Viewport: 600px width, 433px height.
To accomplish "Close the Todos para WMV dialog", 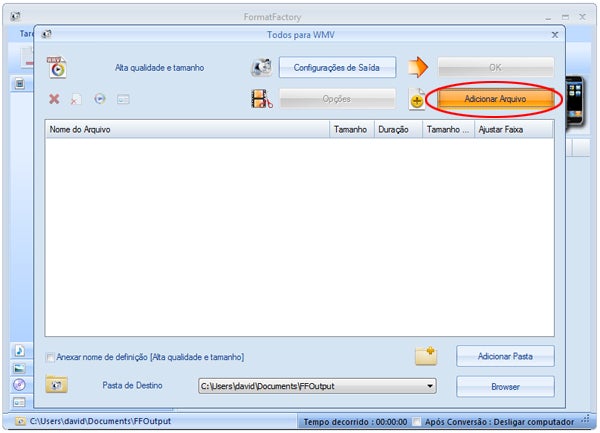I will [x=555, y=35].
